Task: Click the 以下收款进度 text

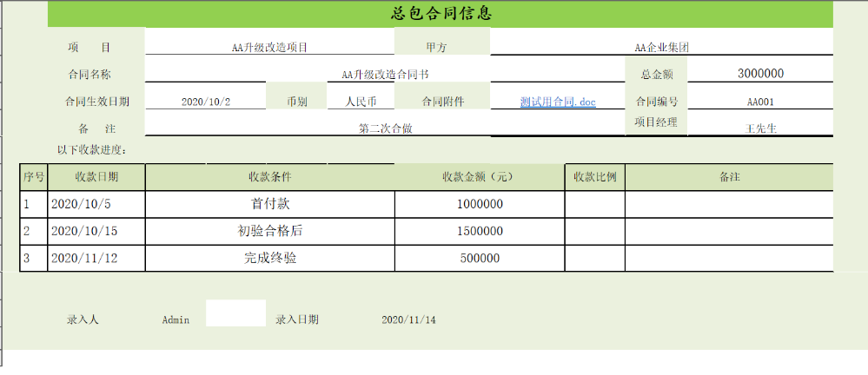Action: coord(92,150)
